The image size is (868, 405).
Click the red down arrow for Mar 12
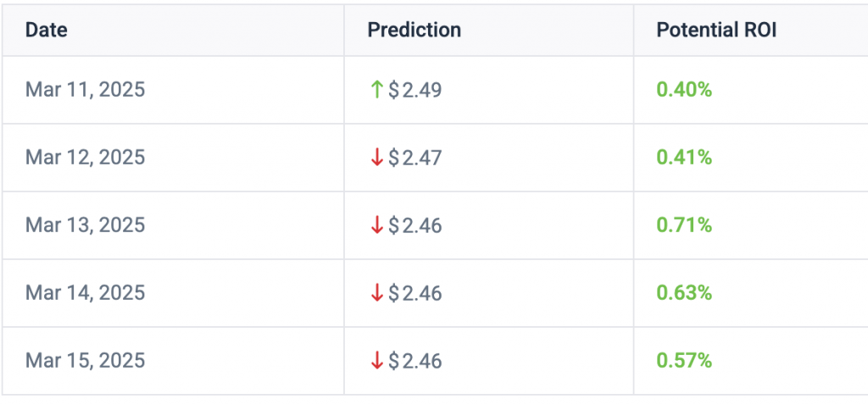click(x=377, y=158)
